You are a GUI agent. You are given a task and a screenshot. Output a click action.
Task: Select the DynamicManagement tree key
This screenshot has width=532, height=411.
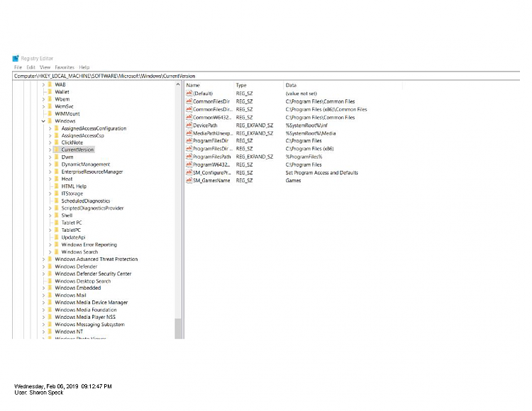pos(86,164)
